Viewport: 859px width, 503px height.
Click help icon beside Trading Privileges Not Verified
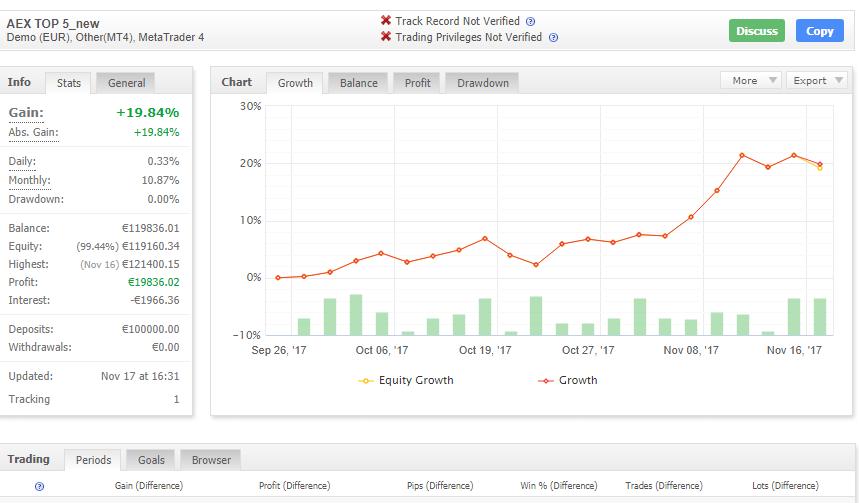pyautogui.click(x=553, y=38)
